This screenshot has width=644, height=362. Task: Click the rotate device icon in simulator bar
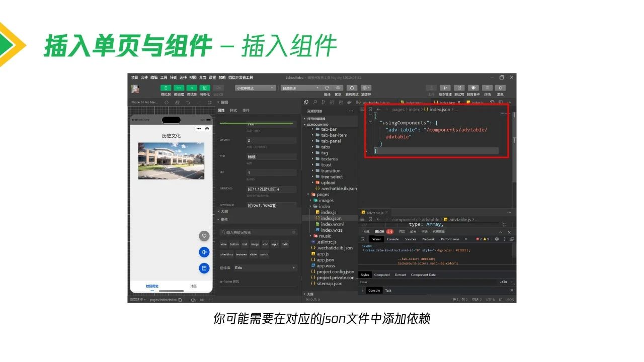[167, 102]
